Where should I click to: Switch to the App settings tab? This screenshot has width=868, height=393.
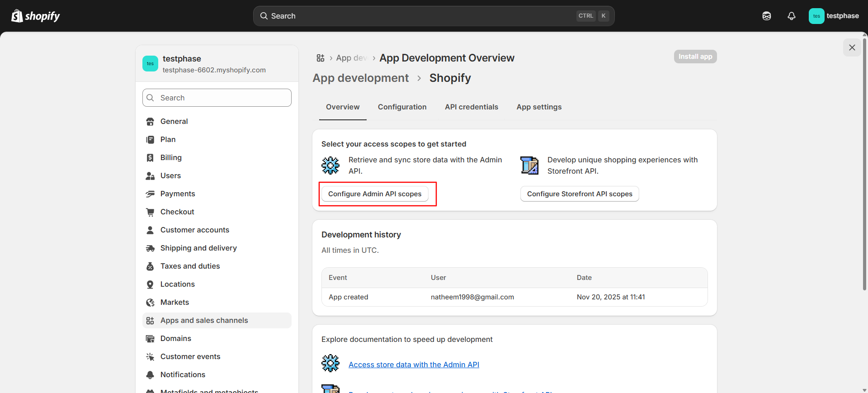tap(539, 107)
